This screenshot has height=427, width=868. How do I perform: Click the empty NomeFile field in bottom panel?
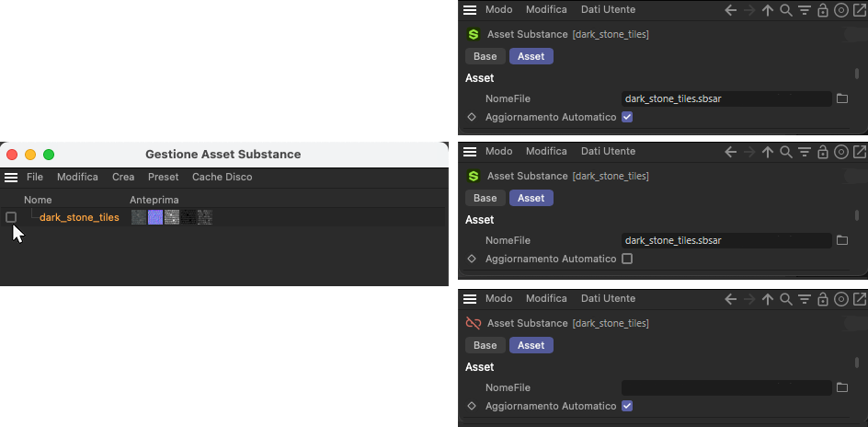[x=726, y=387]
